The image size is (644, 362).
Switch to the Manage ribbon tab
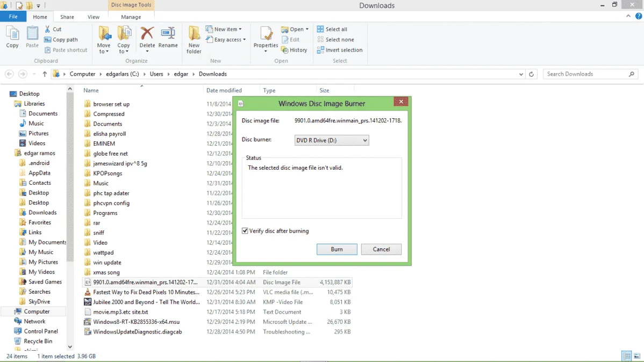pyautogui.click(x=131, y=17)
